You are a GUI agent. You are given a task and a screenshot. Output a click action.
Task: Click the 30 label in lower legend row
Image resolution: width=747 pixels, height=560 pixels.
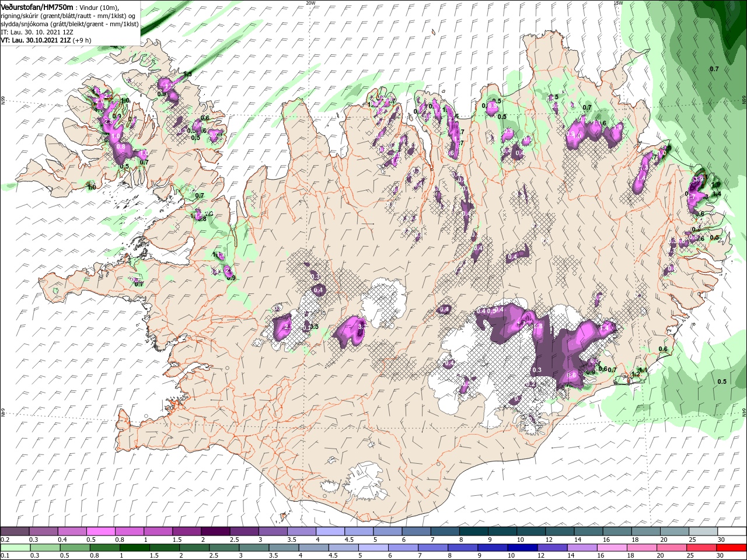[x=720, y=555]
